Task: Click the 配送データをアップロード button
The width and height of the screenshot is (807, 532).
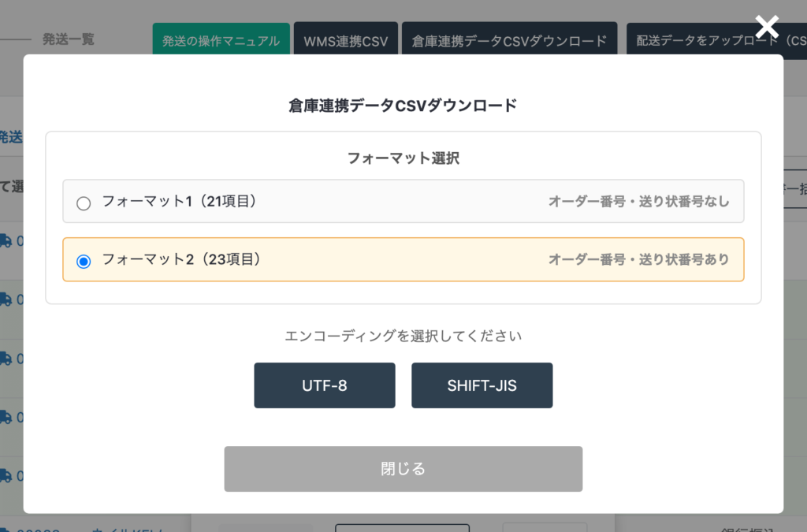Action: pyautogui.click(x=716, y=41)
